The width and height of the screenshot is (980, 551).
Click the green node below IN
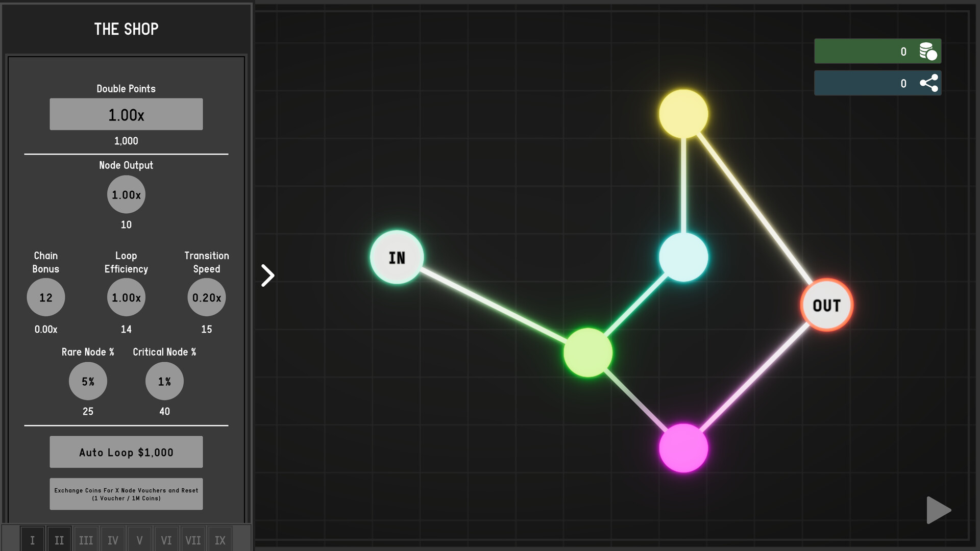(x=587, y=352)
